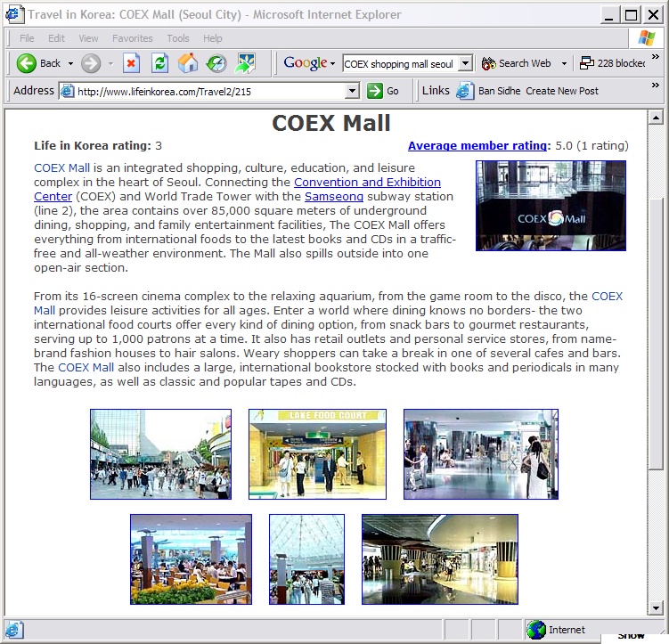Click the IE icon in title bar
The image size is (669, 644).
(x=14, y=14)
